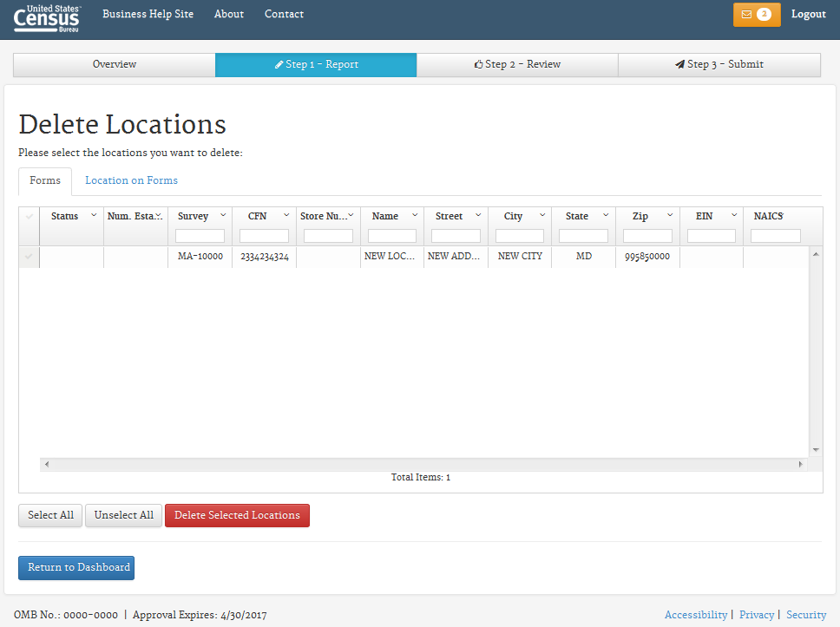
Task: Open the messages envelope notification button
Action: (x=757, y=15)
